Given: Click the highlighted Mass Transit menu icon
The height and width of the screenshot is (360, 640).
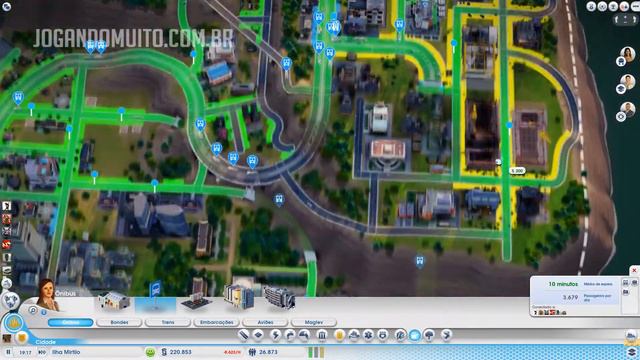Looking at the screenshot, I should point(415,335).
